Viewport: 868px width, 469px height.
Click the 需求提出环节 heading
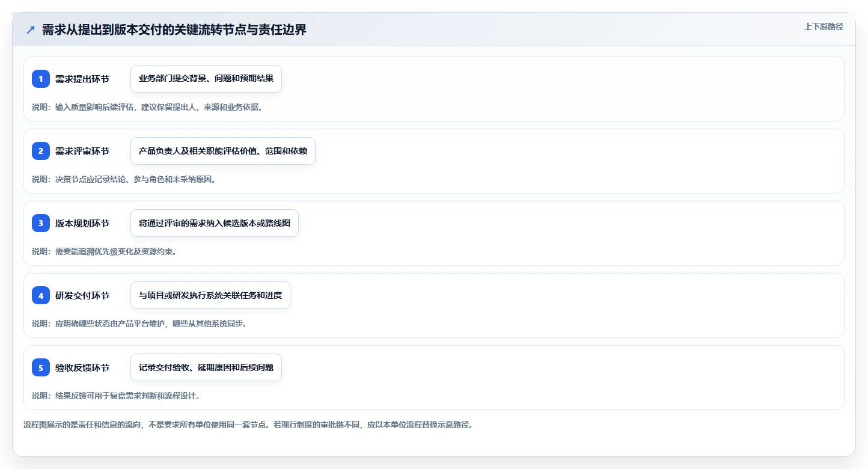tap(82, 79)
